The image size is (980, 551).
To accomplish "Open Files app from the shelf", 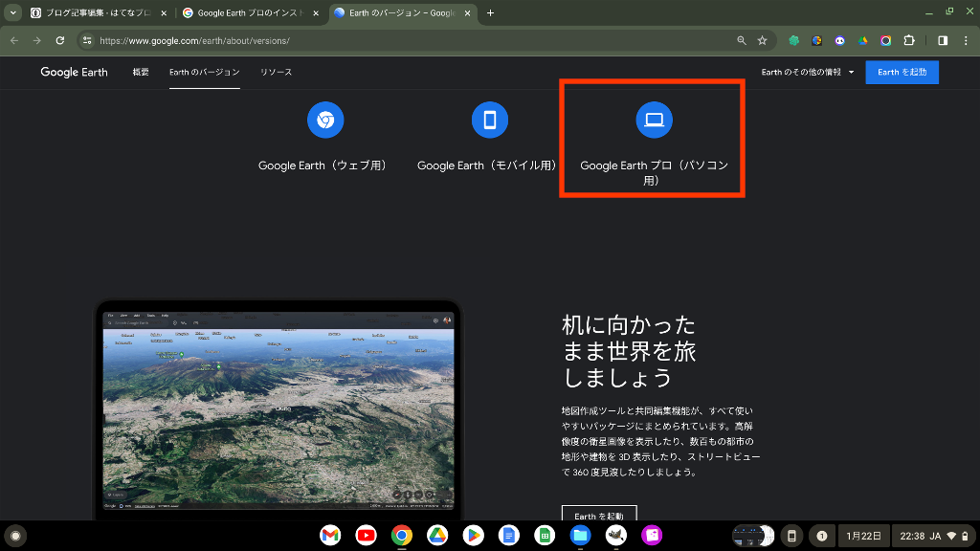I will pos(580,536).
